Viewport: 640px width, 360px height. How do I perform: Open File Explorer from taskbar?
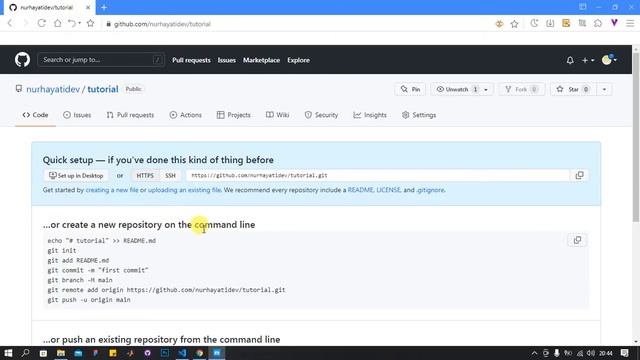[61, 353]
